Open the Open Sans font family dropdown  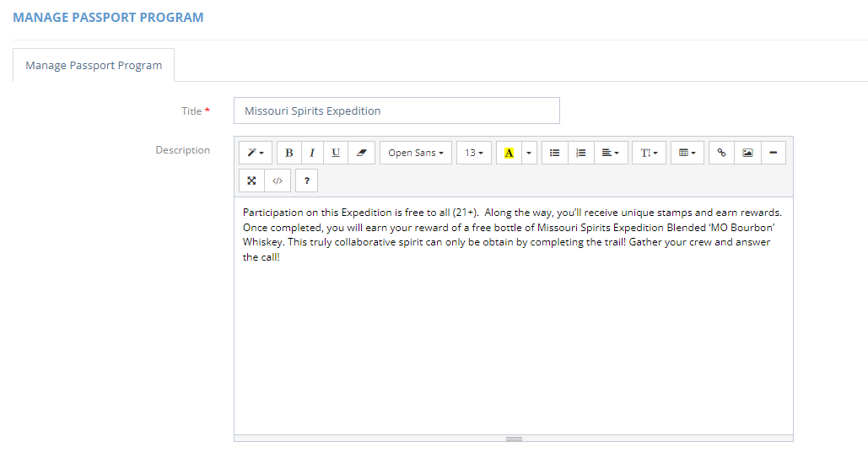point(416,153)
